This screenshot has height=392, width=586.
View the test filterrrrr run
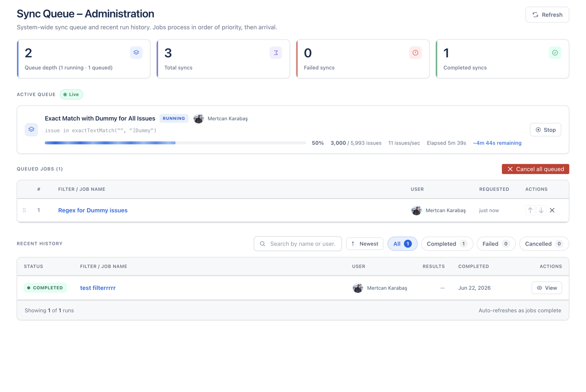click(x=547, y=288)
